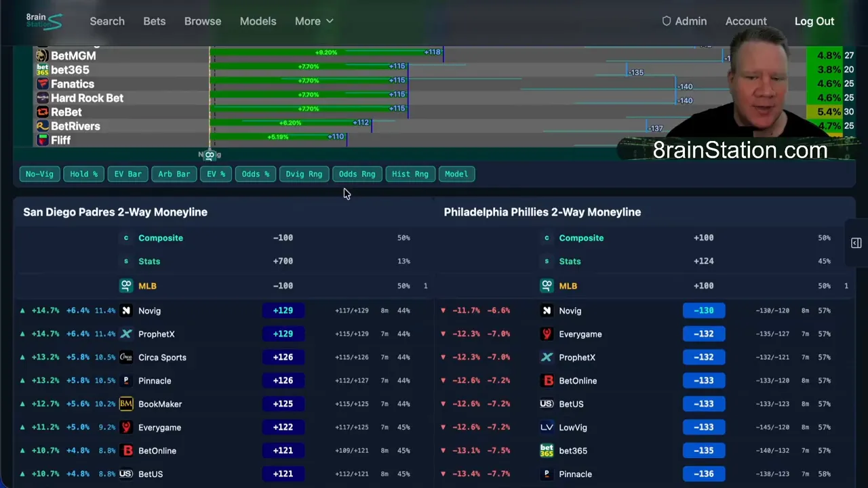Click the BrainStation logo
The width and height of the screenshot is (868, 488).
tap(44, 21)
